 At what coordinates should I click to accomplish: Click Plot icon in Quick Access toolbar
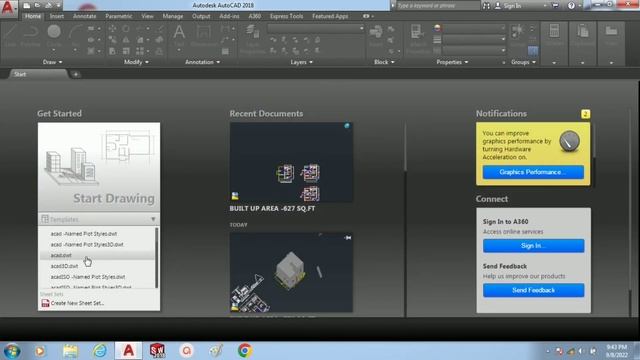[x=49, y=6]
